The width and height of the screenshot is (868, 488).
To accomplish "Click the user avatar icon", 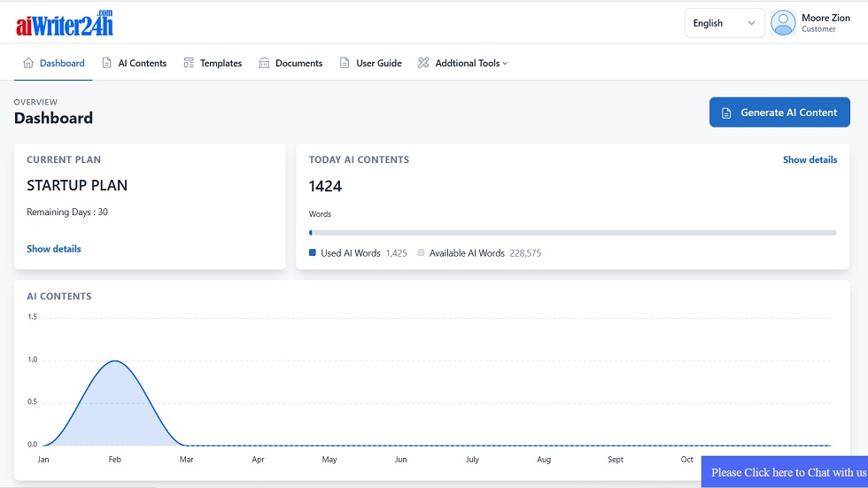I will 783,23.
